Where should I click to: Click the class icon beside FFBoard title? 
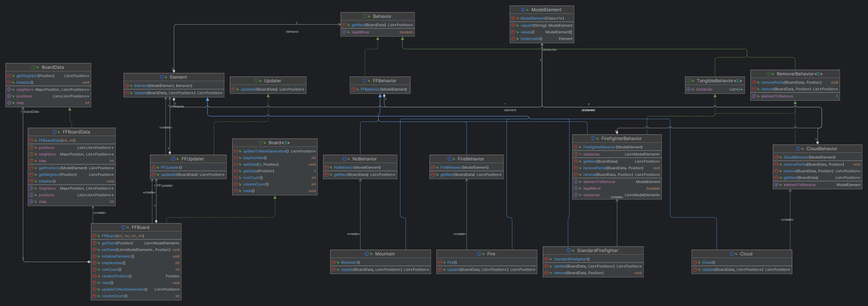tap(123, 227)
